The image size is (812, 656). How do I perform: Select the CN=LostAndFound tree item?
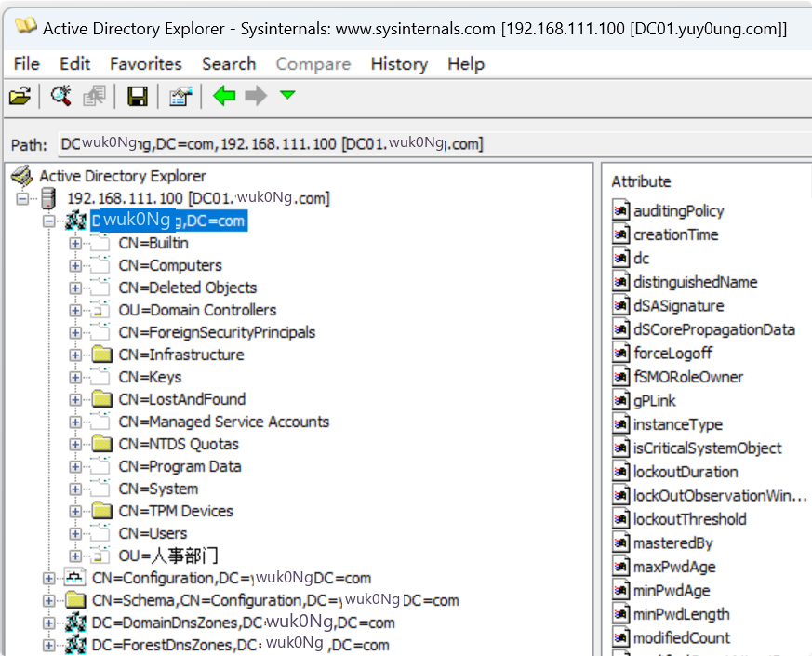(x=181, y=399)
